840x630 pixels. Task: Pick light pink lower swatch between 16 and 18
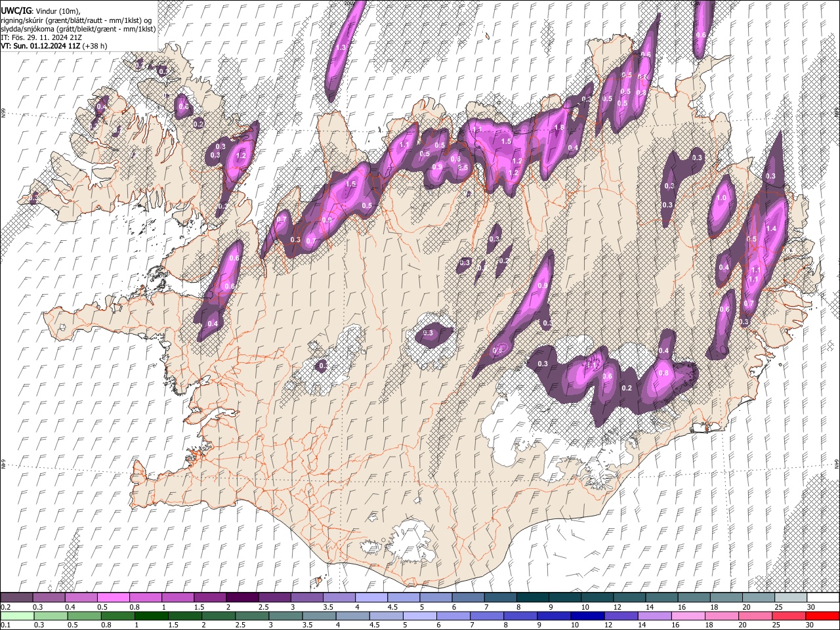point(689,616)
